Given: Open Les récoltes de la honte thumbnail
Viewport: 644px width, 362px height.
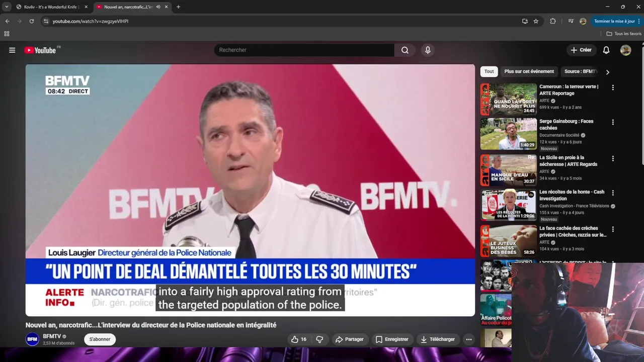Looking at the screenshot, I should pos(508,205).
